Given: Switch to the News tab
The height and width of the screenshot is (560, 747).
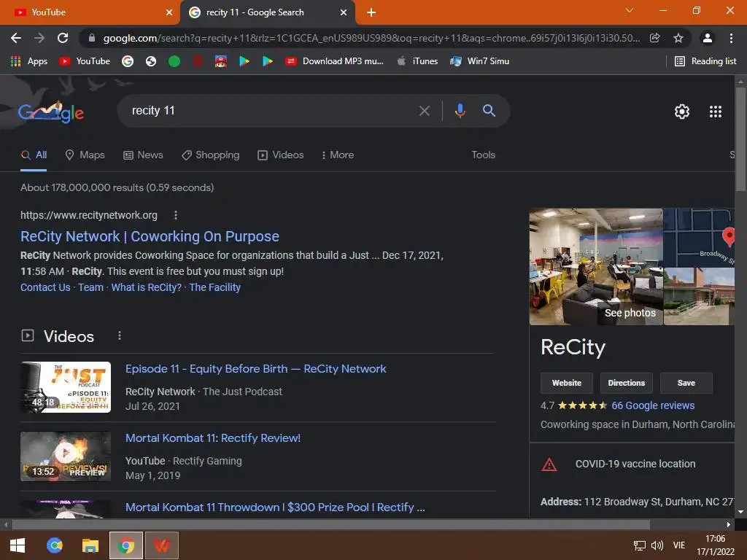Looking at the screenshot, I should (143, 155).
